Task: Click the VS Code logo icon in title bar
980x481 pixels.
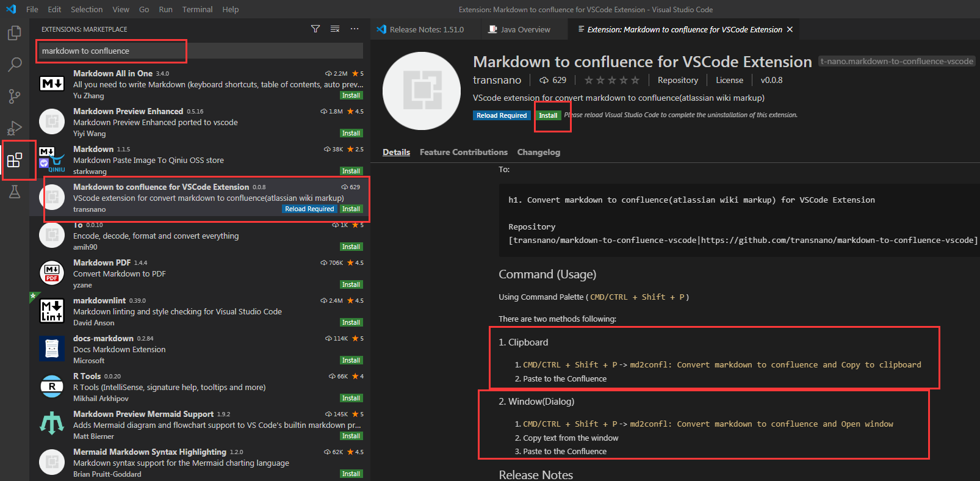Action: pos(11,9)
